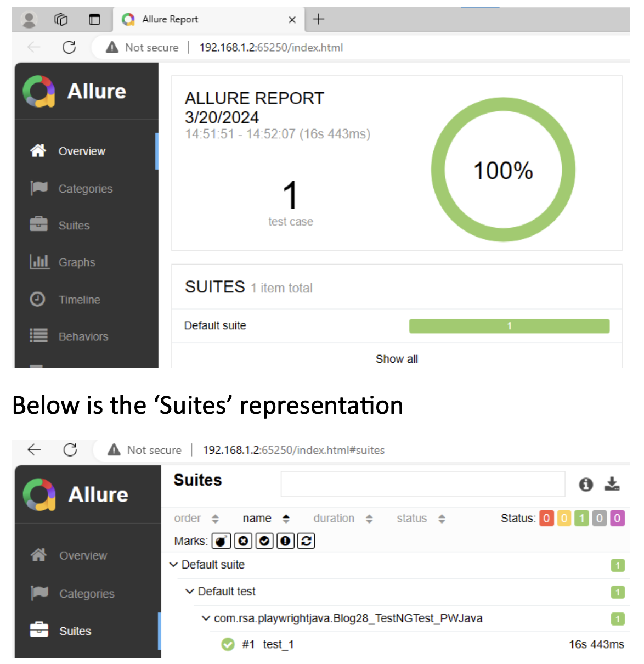Screen dimensions: 644x664
Task: Toggle the red failed status filter
Action: pyautogui.click(x=546, y=519)
